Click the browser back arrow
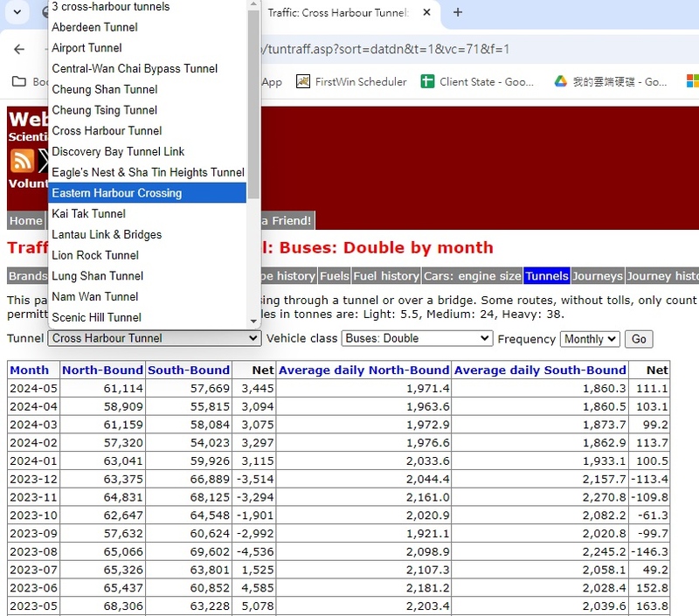The height and width of the screenshot is (616, 699). coord(19,49)
